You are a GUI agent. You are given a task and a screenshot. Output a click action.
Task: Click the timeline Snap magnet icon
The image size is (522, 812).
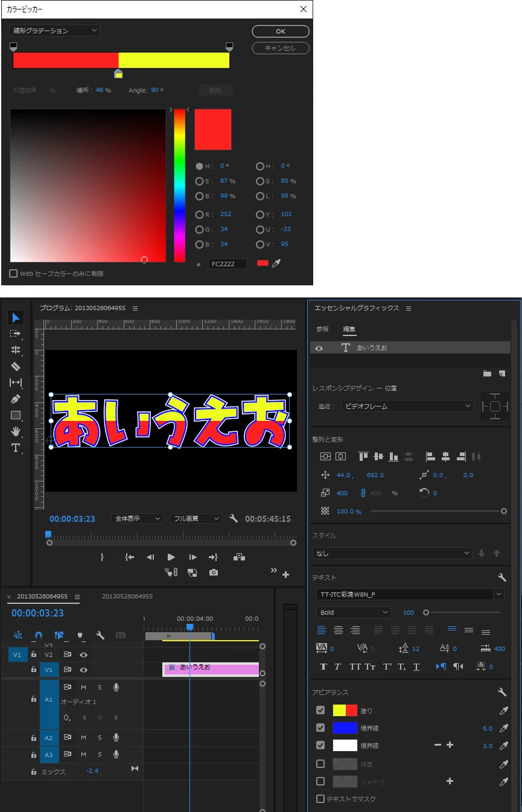(x=39, y=635)
